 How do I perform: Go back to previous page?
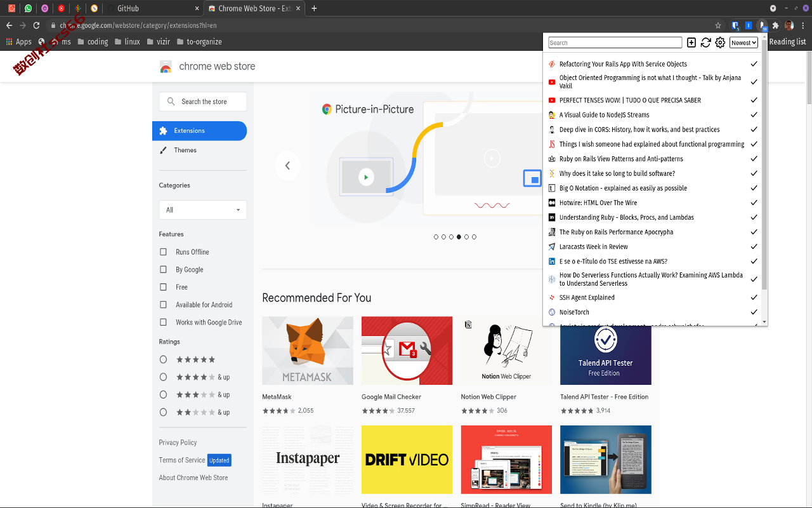click(x=9, y=25)
